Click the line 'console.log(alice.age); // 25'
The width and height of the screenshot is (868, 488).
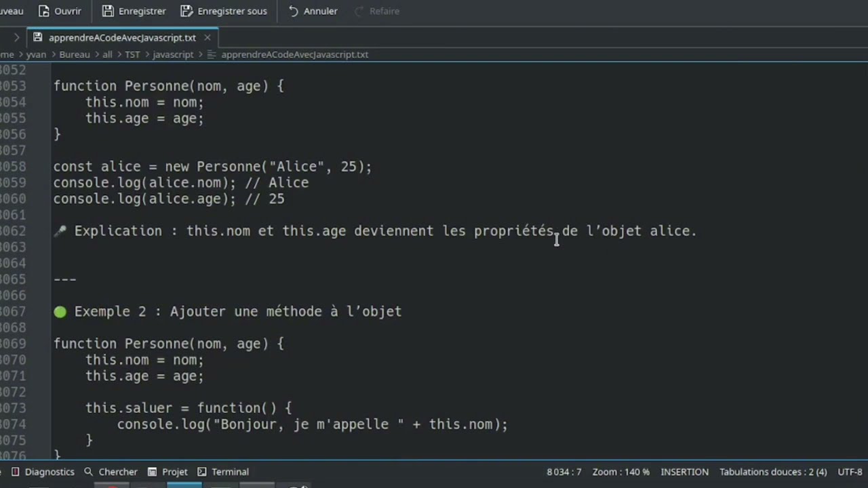pyautogui.click(x=169, y=199)
